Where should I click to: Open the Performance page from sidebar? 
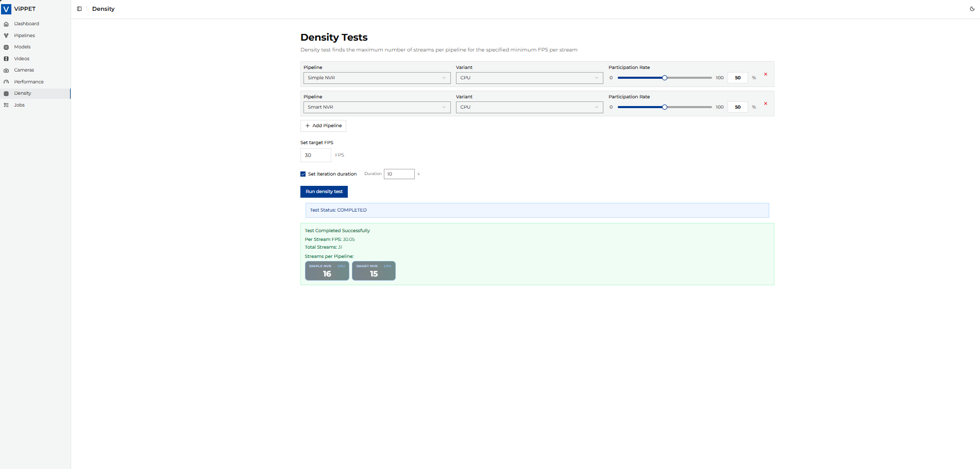click(x=29, y=81)
